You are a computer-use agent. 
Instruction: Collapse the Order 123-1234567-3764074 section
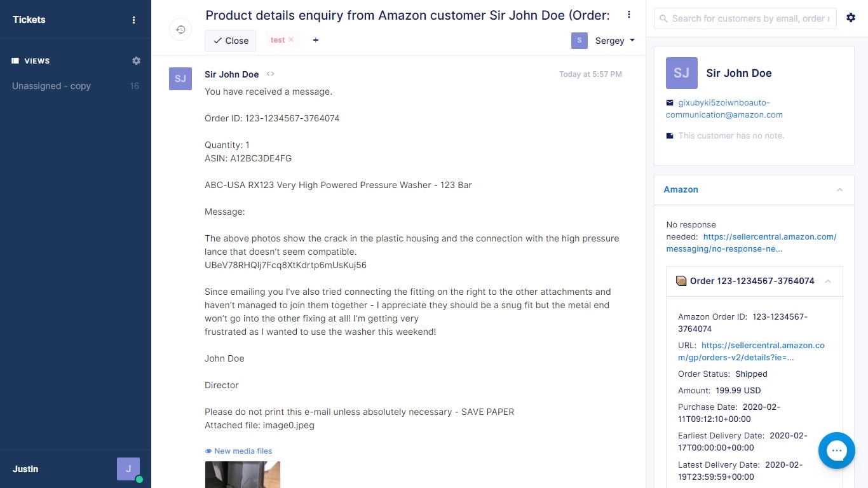click(828, 281)
